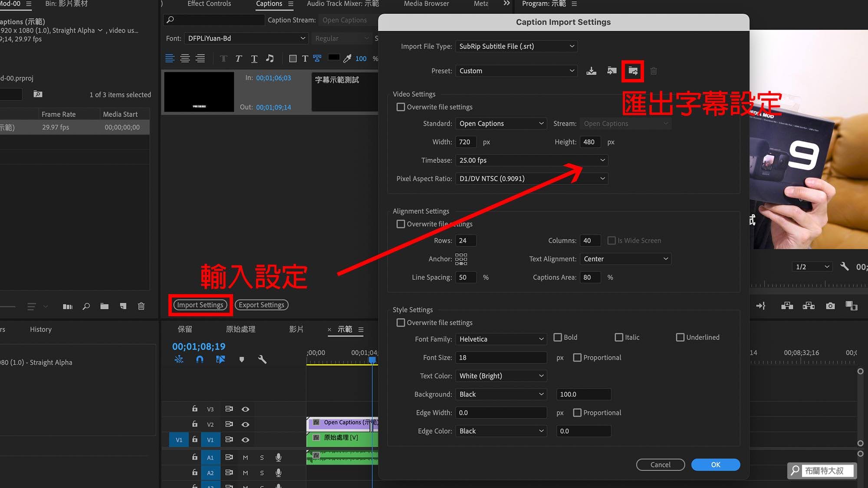Screen dimensions: 868x488
Task: Toggle the timeline snap magnet icon
Action: click(x=200, y=359)
